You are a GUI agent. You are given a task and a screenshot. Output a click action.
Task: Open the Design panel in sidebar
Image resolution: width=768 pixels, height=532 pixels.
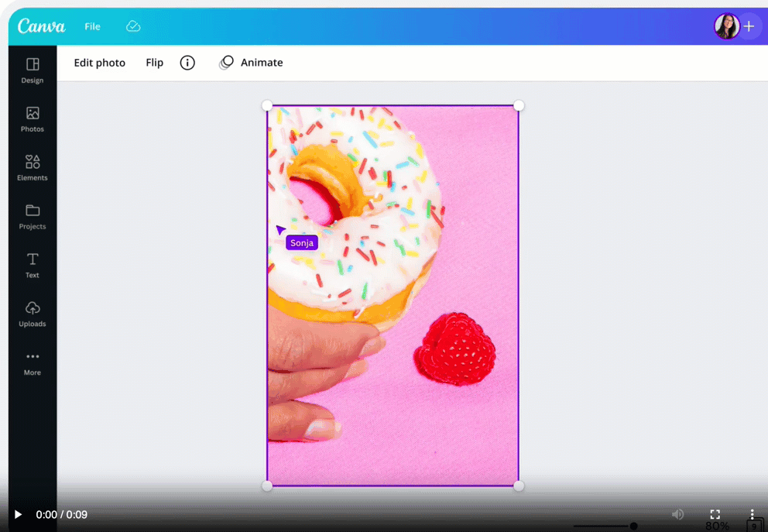pyautogui.click(x=33, y=70)
